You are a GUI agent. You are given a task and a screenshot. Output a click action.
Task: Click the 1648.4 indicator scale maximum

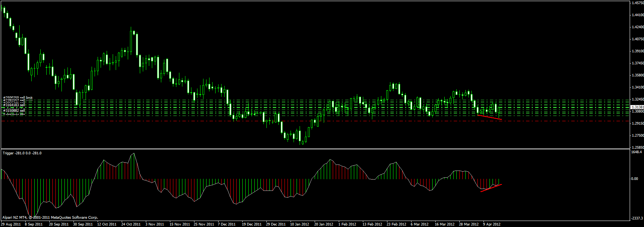pyautogui.click(x=636, y=152)
